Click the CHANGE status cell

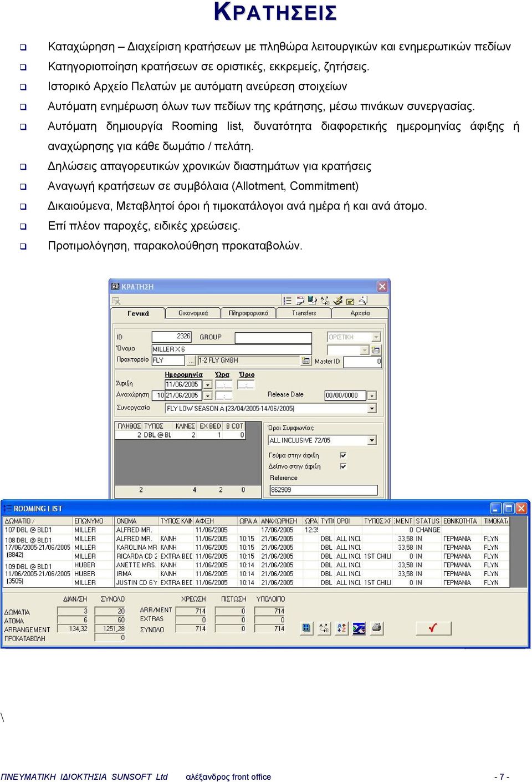point(428,530)
